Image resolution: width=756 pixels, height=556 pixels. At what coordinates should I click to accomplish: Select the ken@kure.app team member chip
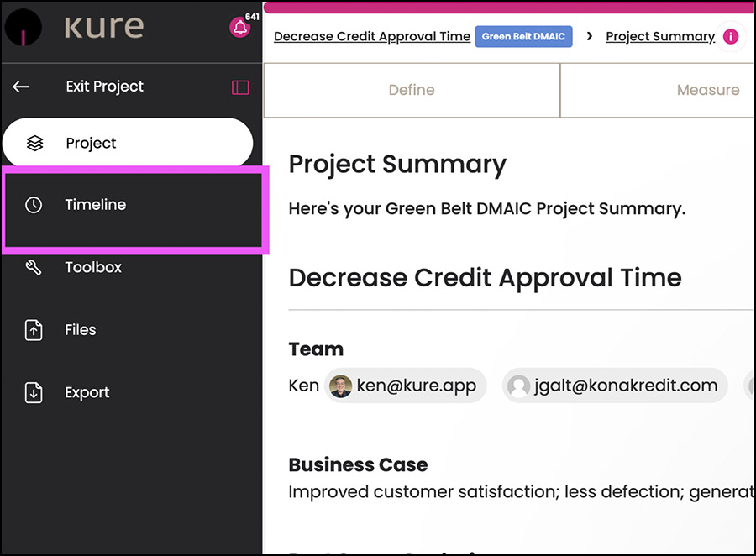click(x=405, y=386)
